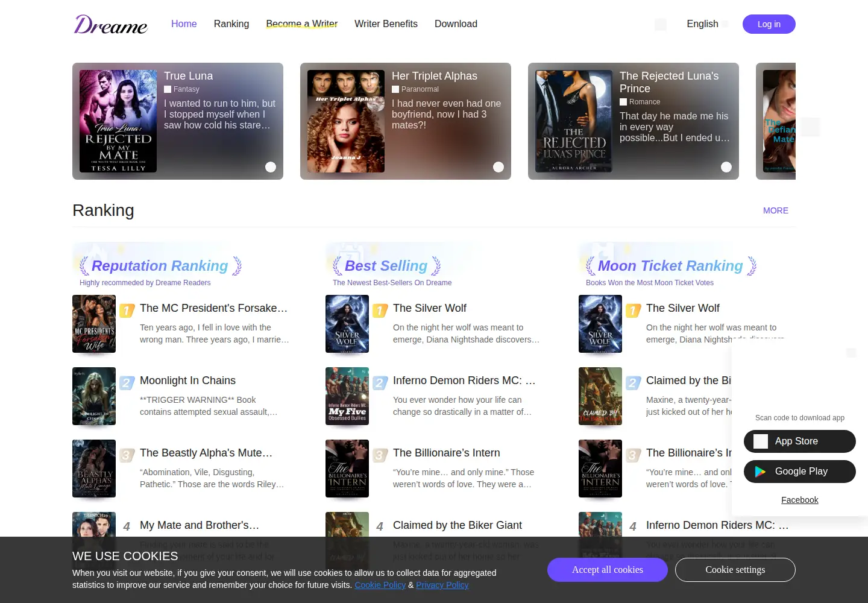This screenshot has height=603, width=868.
Task: Click the rank 1 badge in Reputation Ranking
Action: click(127, 311)
